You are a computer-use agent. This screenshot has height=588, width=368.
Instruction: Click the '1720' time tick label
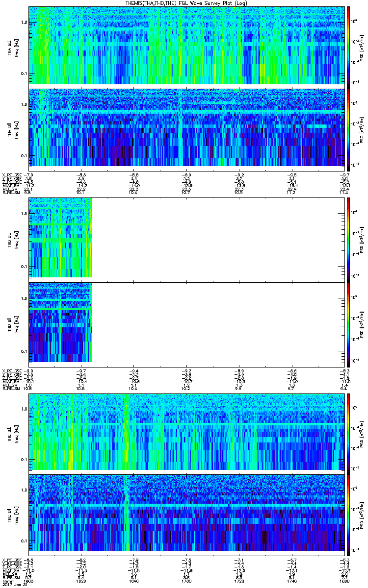[x=238, y=580]
